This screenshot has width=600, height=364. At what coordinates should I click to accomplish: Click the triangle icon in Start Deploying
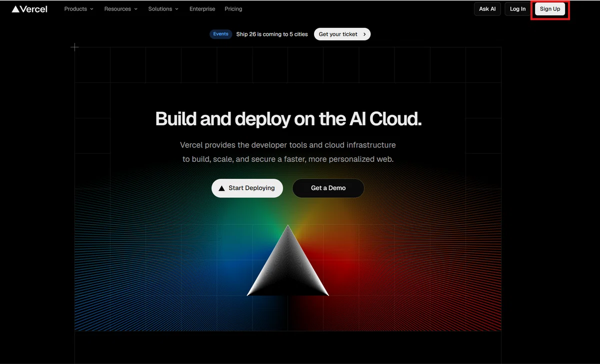pyautogui.click(x=221, y=188)
